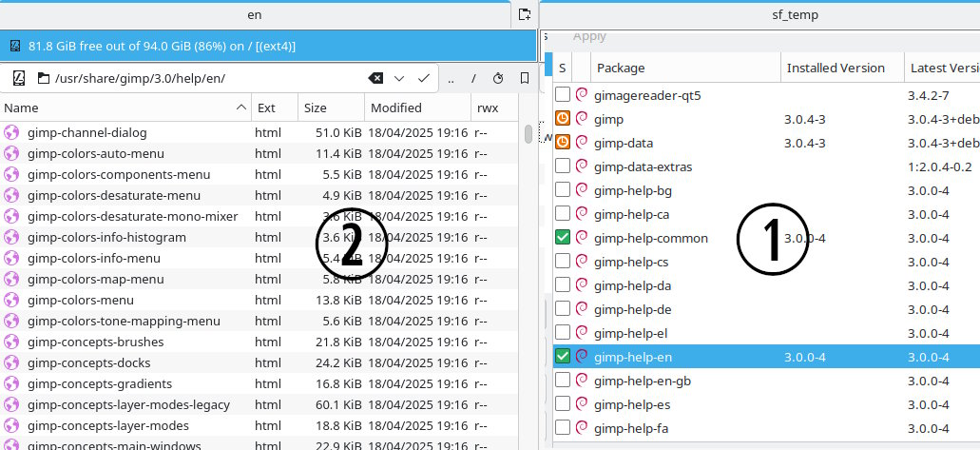980x450 pixels.
Task: Click Debian swirl icon of gimagereader-qt5
Action: pos(582,95)
